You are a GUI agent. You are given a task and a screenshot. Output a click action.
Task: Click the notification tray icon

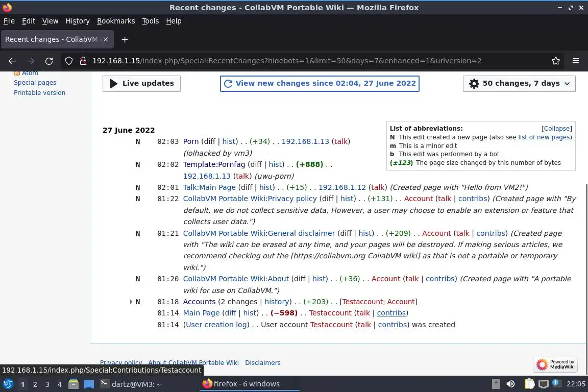(x=556, y=383)
